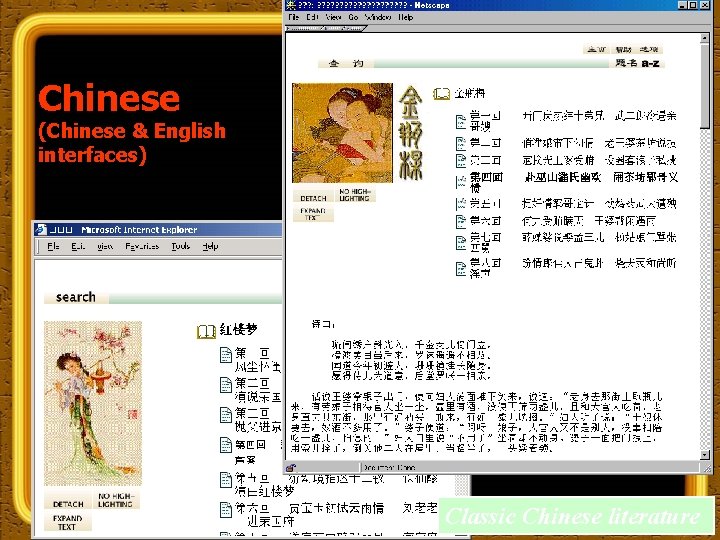Open 第六回 document icon in Internet Explorer
Image resolution: width=720 pixels, height=540 pixels.
[x=226, y=510]
